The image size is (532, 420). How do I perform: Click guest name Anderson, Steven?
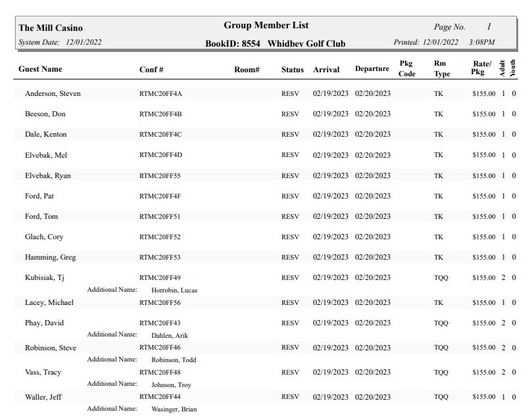click(x=53, y=93)
